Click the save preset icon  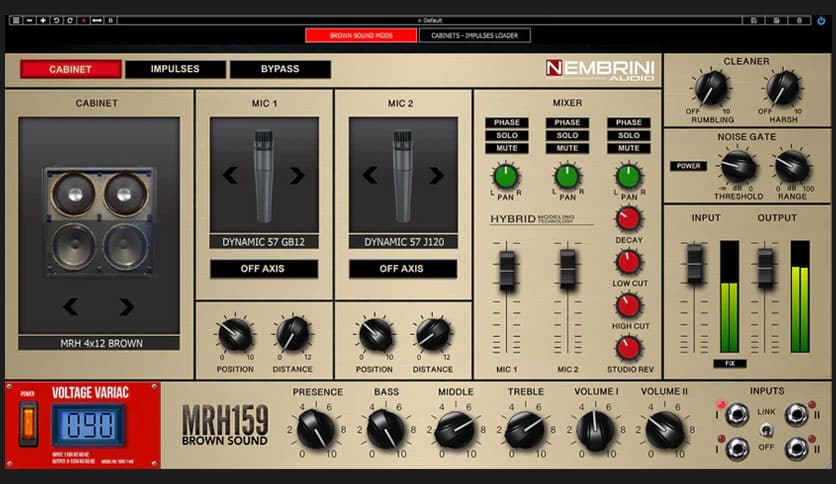click(x=753, y=20)
